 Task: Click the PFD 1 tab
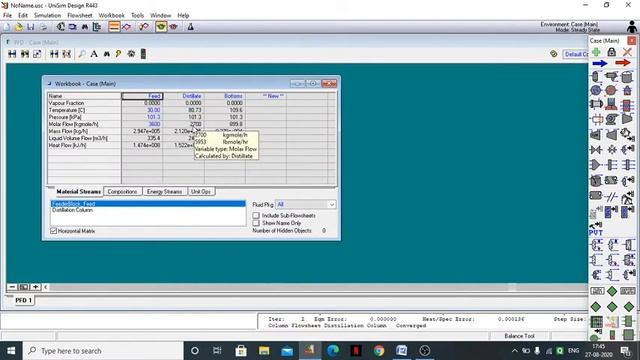tap(24, 300)
